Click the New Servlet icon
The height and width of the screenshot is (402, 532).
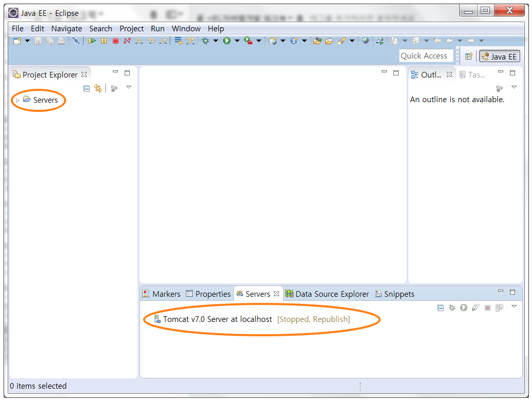[x=294, y=41]
